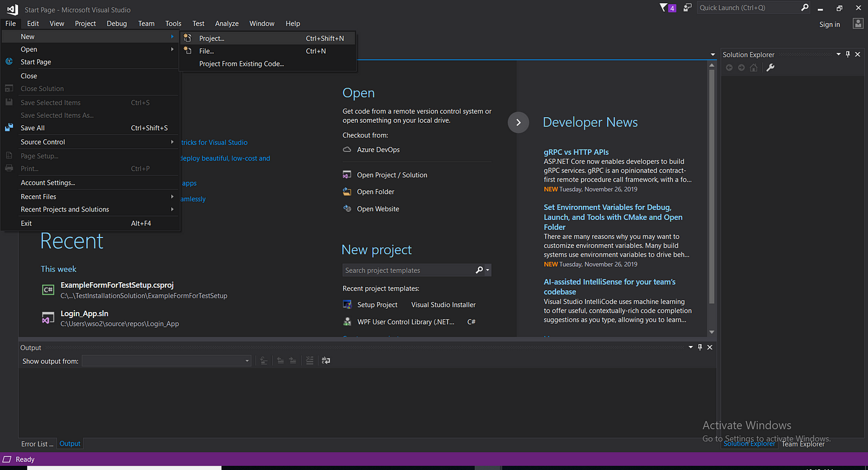Select New > File... menu entry
Viewport: 868px width, 470px height.
pyautogui.click(x=268, y=51)
